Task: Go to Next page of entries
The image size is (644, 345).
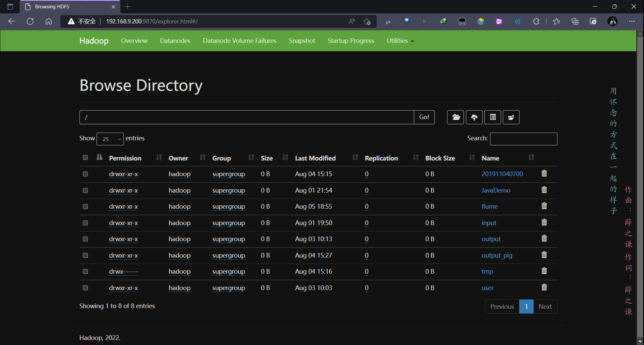Action: tap(545, 306)
